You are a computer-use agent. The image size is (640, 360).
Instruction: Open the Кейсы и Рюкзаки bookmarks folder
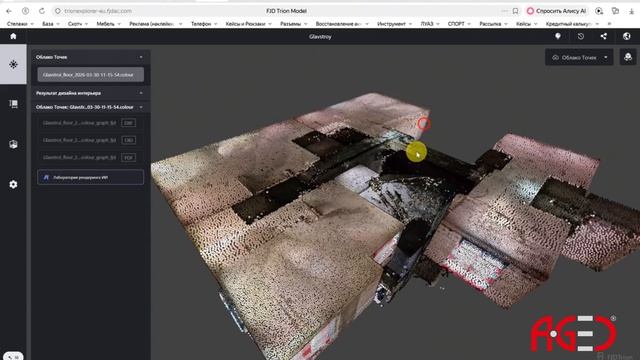coord(249,24)
